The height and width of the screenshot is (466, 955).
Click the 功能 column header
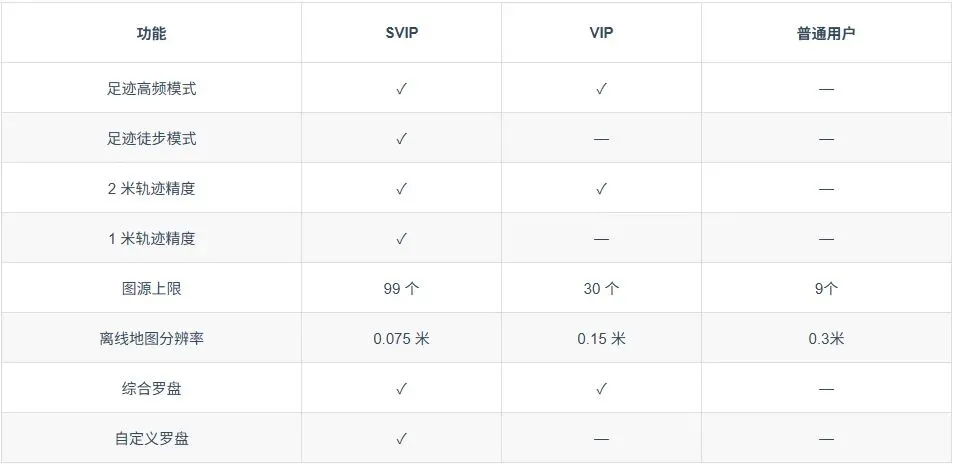point(151,33)
